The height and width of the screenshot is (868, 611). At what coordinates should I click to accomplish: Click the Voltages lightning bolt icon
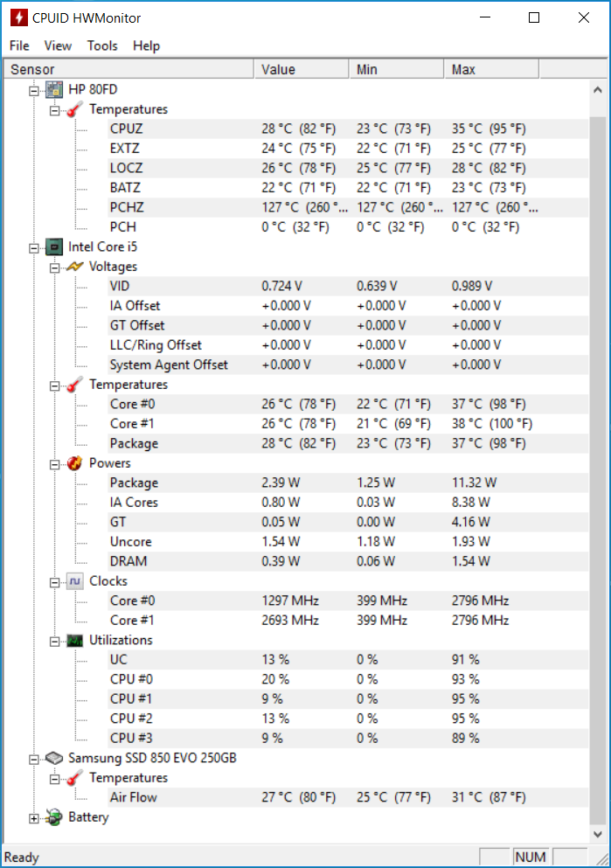click(74, 267)
